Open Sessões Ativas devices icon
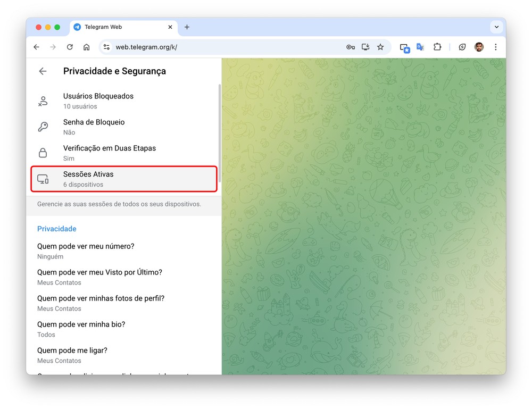 tap(43, 179)
